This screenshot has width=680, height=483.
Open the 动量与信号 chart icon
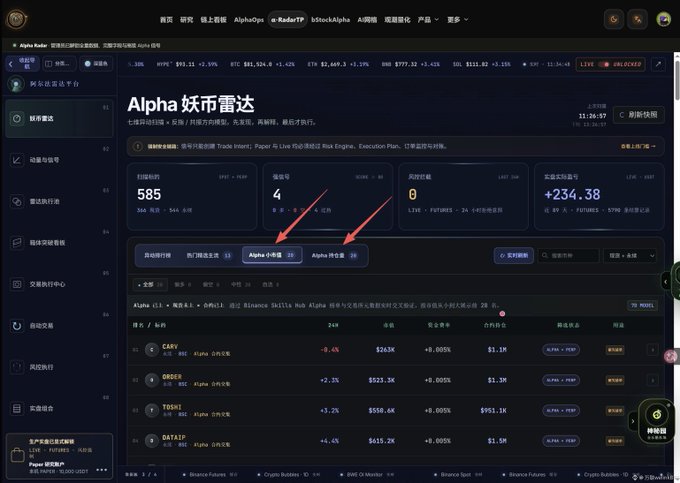[x=16, y=160]
